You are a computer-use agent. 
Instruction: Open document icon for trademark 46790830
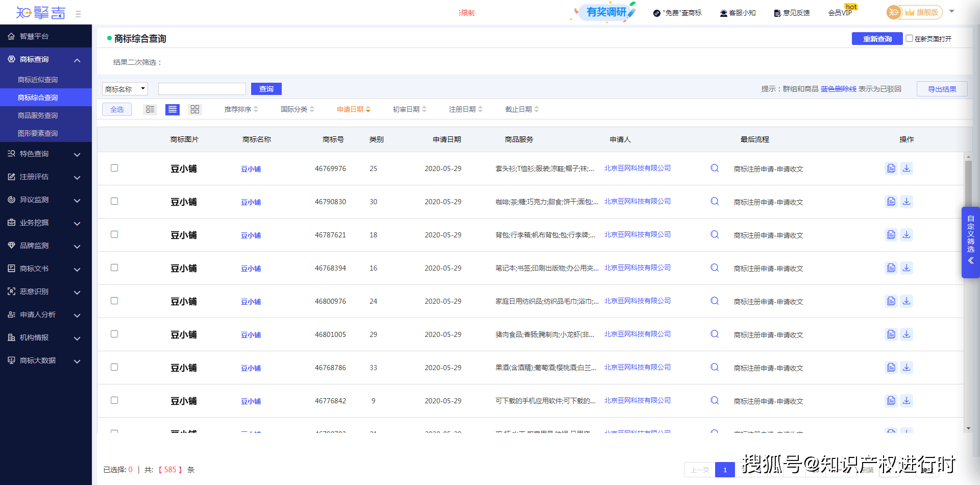(x=891, y=201)
